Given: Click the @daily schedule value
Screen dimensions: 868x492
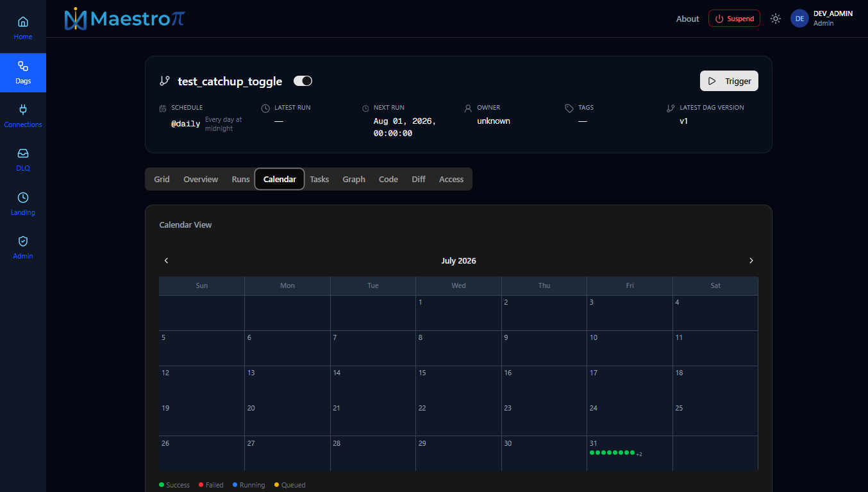Looking at the screenshot, I should (x=185, y=124).
